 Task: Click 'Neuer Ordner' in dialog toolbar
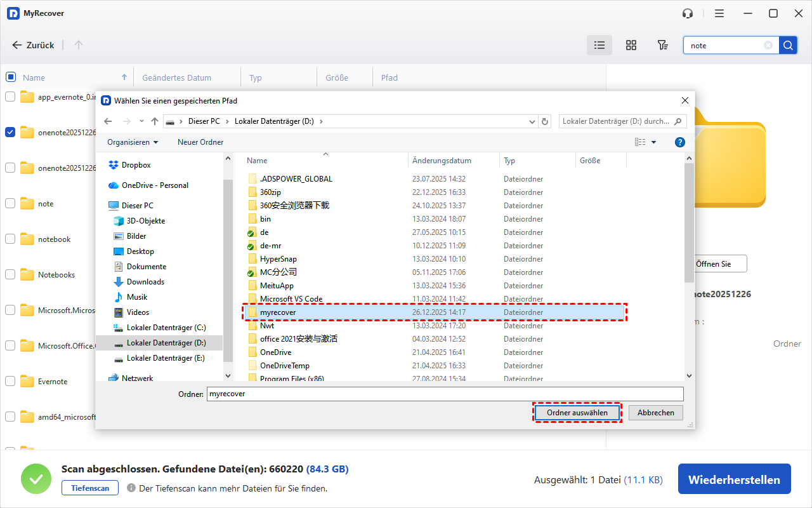click(200, 142)
